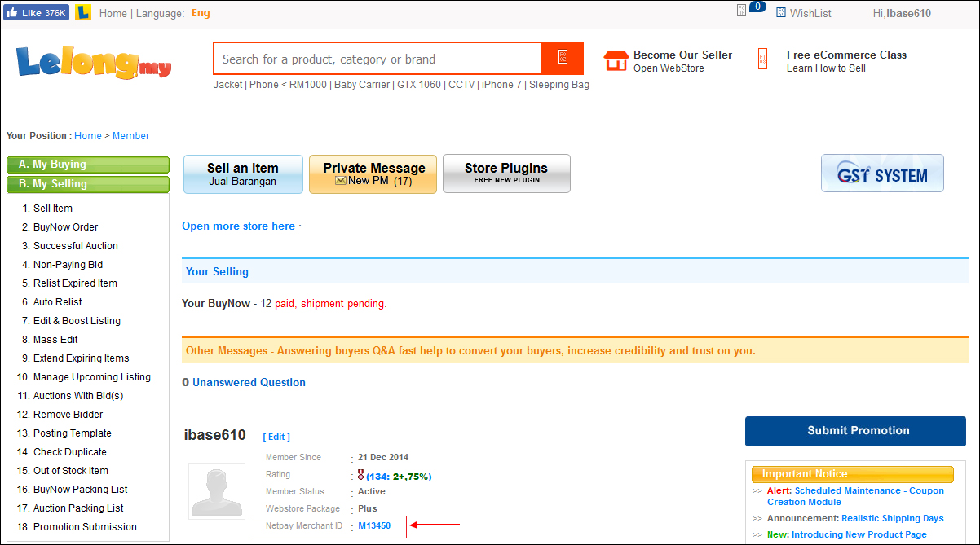Click paid, shipment pending link
Viewport: 980px width, 545px height.
pyautogui.click(x=330, y=304)
